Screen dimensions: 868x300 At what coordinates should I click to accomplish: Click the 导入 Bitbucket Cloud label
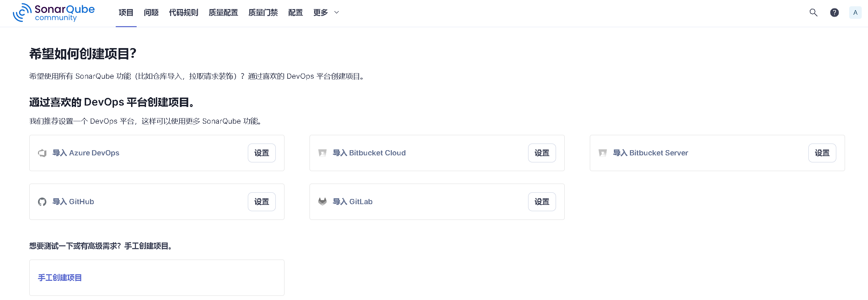(369, 153)
